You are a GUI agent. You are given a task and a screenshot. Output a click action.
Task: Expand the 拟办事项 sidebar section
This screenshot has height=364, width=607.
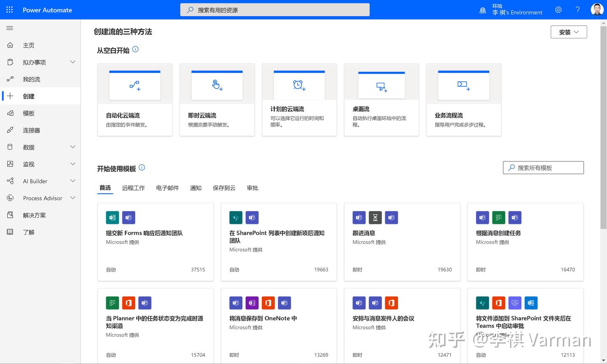73,62
